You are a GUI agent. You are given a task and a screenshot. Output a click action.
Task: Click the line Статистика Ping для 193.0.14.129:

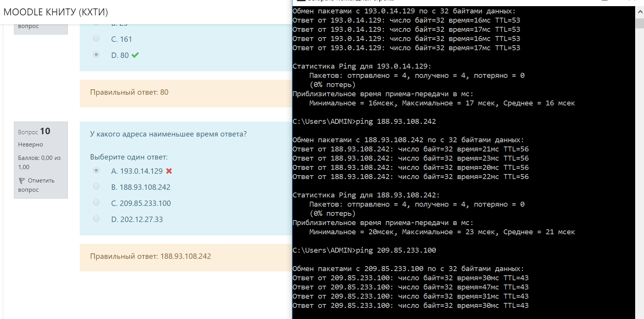pos(362,66)
